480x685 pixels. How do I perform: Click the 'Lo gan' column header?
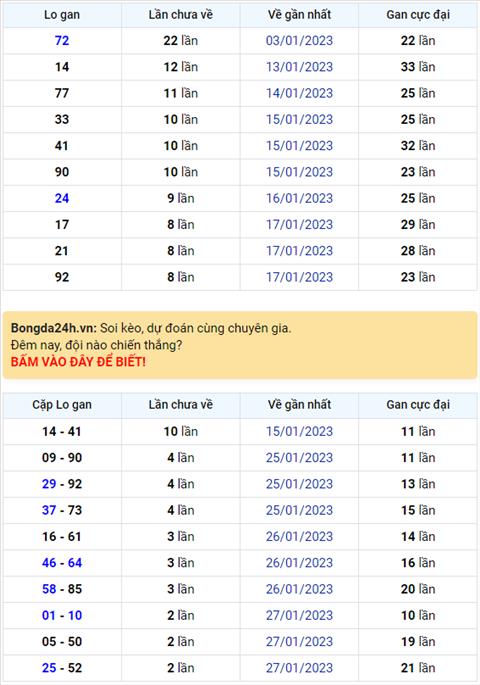tap(62, 14)
